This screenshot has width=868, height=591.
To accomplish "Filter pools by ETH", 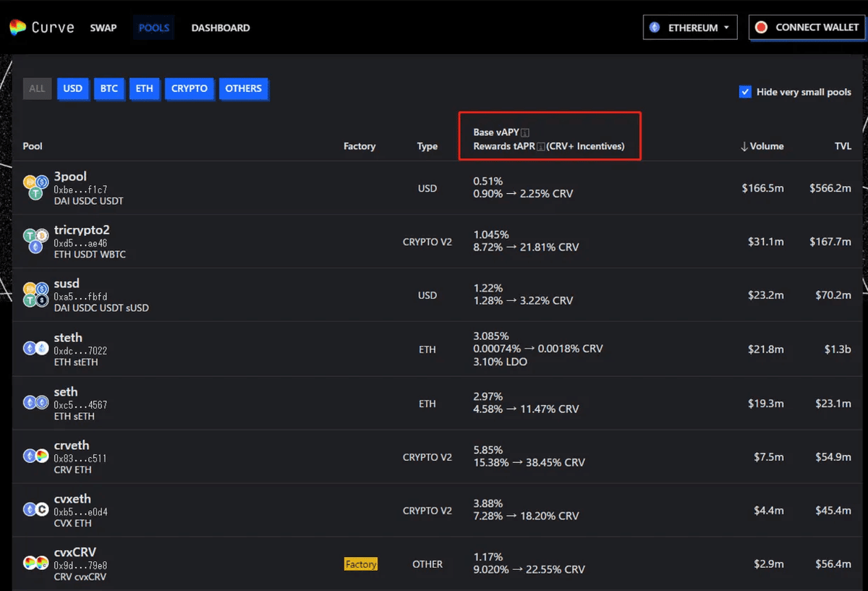I will pyautogui.click(x=145, y=88).
